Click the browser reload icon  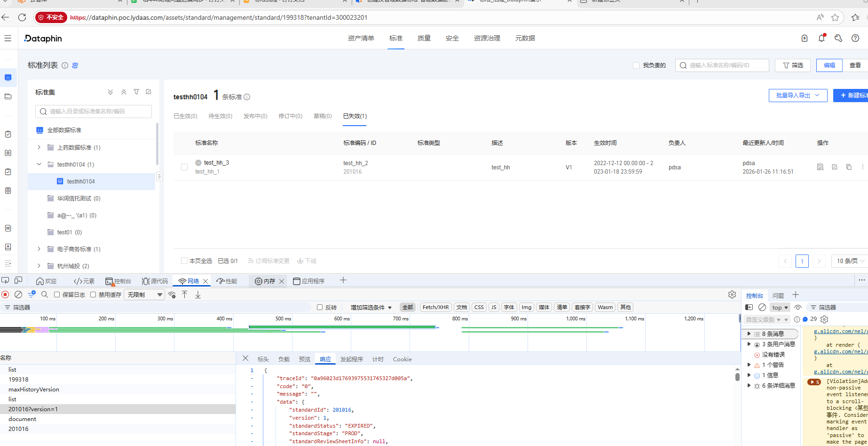tap(22, 17)
